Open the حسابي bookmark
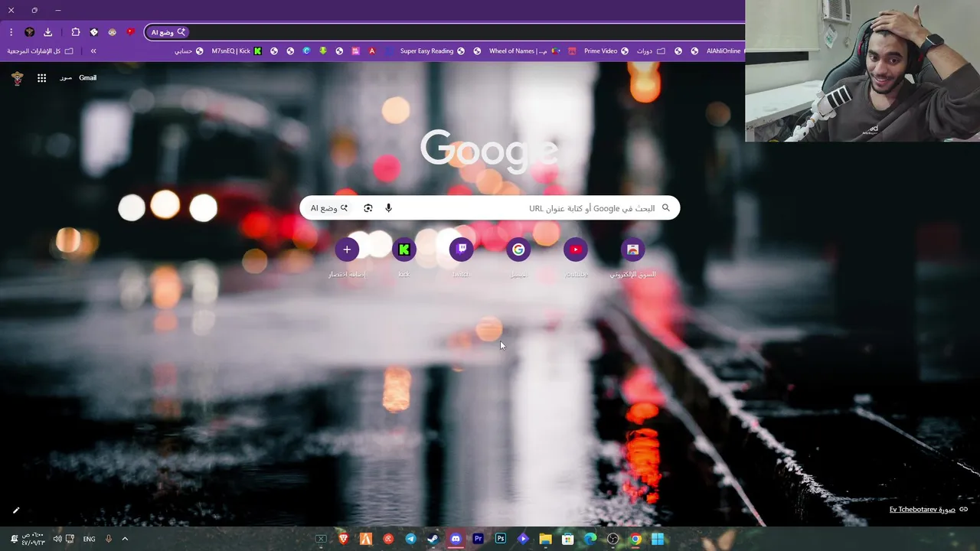This screenshot has height=551, width=980. [x=189, y=51]
